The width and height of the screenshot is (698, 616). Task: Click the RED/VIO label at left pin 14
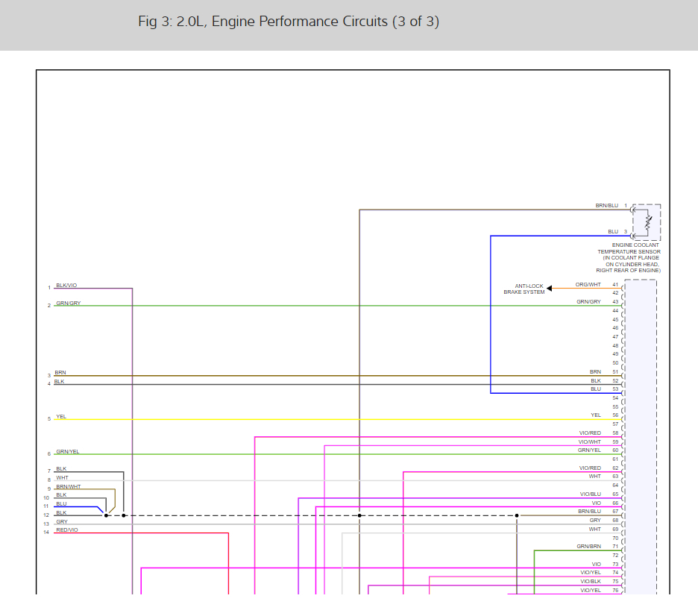tap(66, 529)
